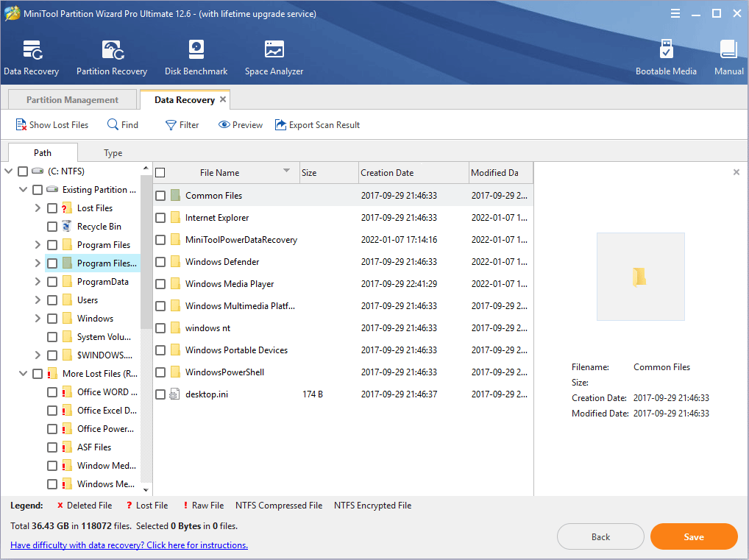749x560 pixels.
Task: Open the hamburger menu icon in the title bar
Action: (x=675, y=13)
